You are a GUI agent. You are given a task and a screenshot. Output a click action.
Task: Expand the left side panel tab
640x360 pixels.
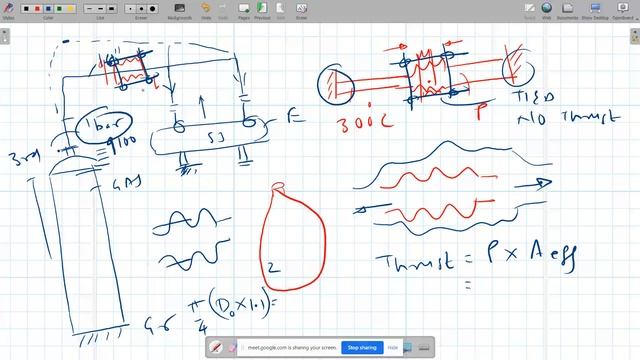pyautogui.click(x=4, y=36)
